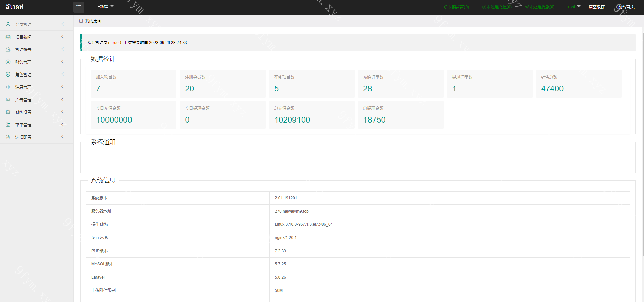Screen dimensions: 644x302
Task: Open 菜单管理 menu item
Action: (37, 125)
